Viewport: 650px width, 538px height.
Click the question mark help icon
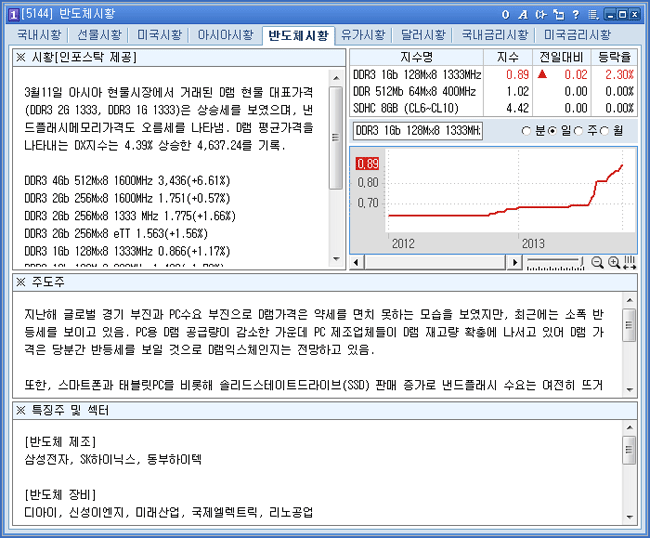[x=574, y=14]
